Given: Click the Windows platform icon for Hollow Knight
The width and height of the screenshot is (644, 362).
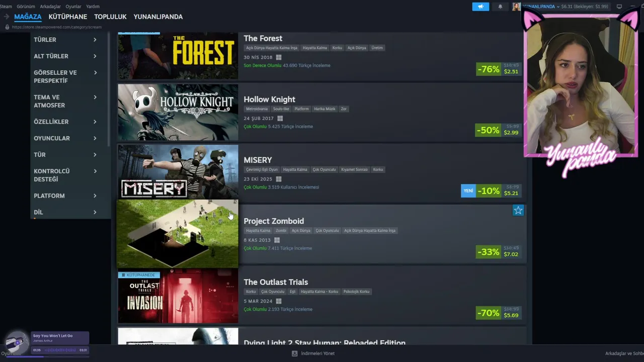Looking at the screenshot, I should click(x=280, y=119).
